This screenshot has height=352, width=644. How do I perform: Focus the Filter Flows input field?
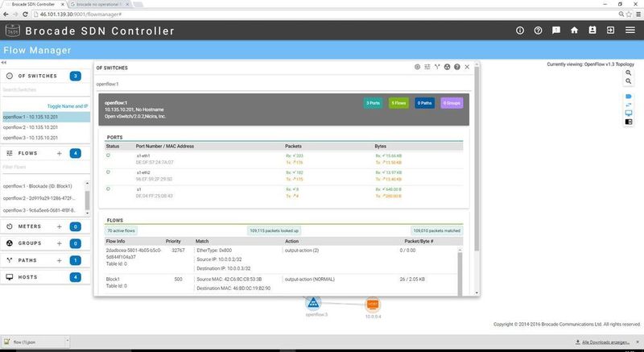tap(45, 167)
